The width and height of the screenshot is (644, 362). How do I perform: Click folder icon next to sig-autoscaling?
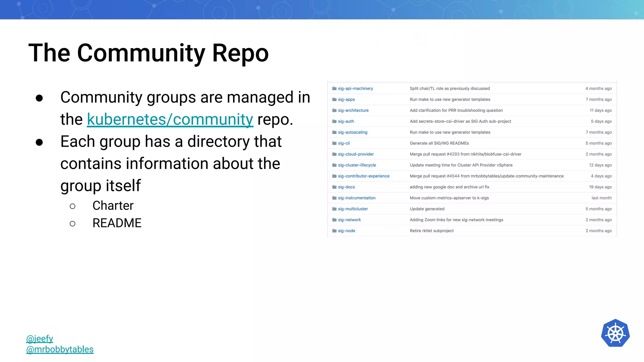coord(334,132)
